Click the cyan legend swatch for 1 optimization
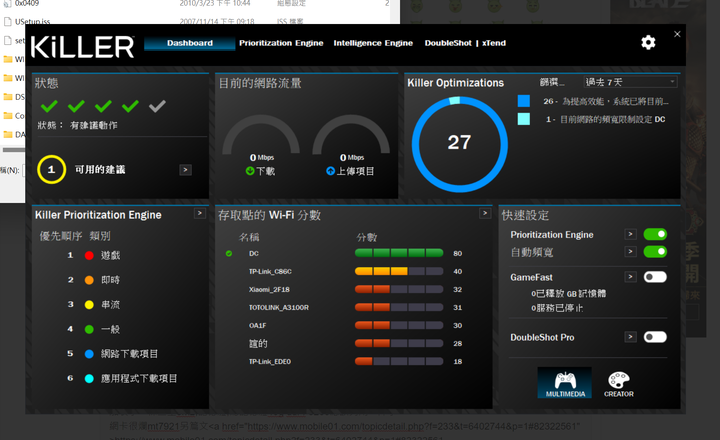The image size is (720, 440). (523, 119)
